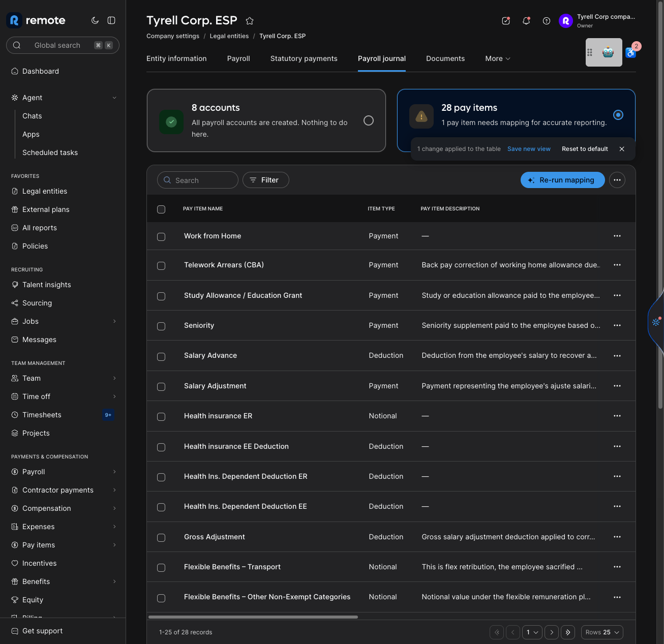Image resolution: width=664 pixels, height=644 pixels.
Task: Check the Study Allowance / Education Grant checkbox
Action: tap(161, 296)
